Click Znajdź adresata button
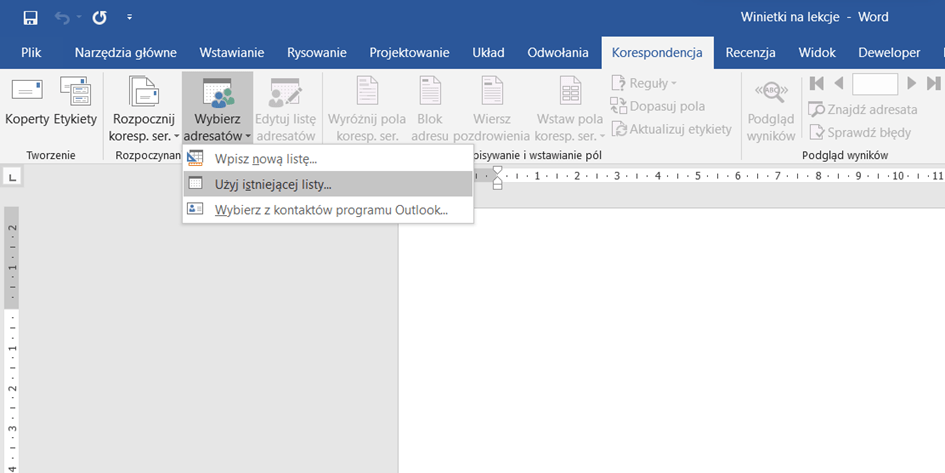945x473 pixels. [x=862, y=109]
